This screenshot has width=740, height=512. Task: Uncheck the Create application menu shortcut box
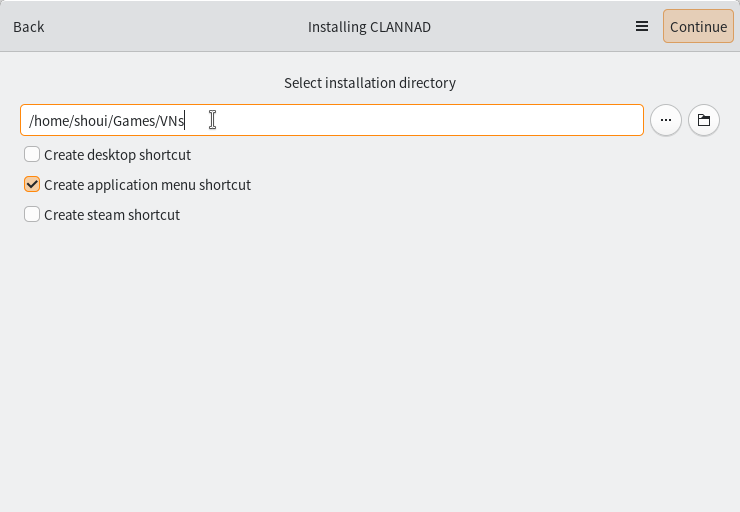coord(32,185)
